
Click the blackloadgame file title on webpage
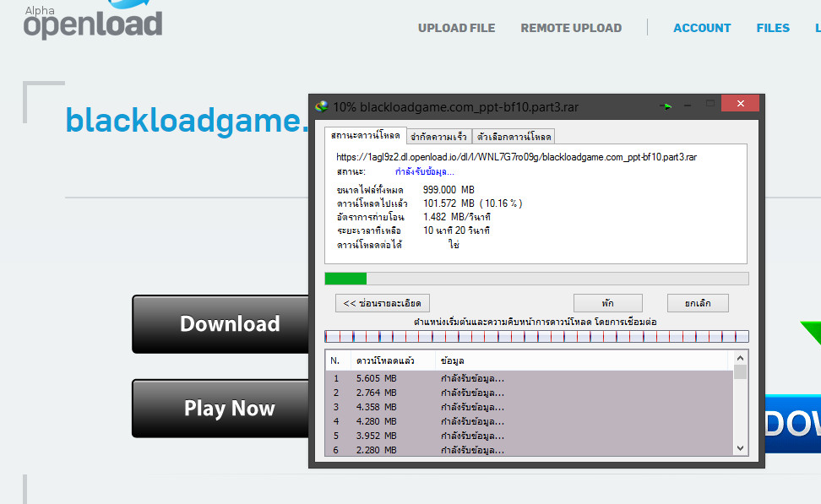pyautogui.click(x=187, y=121)
